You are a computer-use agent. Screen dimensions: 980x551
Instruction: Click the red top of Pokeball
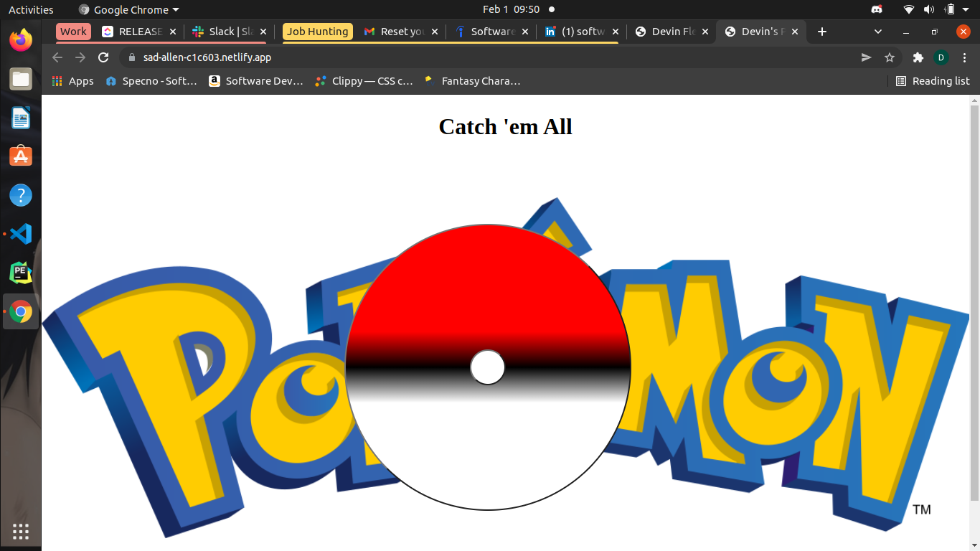point(488,280)
